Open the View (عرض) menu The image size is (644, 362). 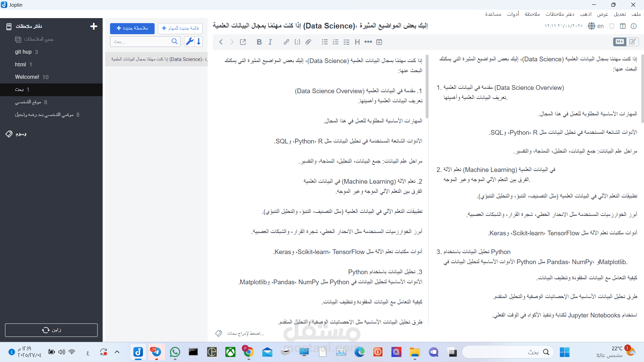click(x=602, y=14)
